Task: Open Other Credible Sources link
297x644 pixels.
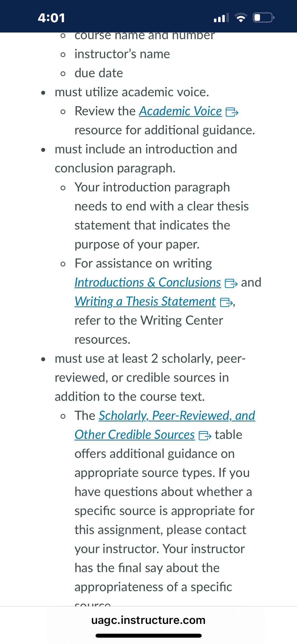Action: pos(135,435)
